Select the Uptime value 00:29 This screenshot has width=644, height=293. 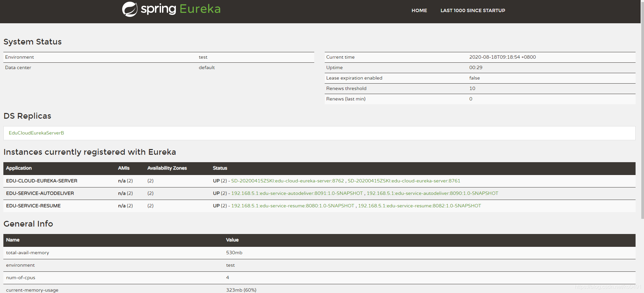(x=476, y=67)
